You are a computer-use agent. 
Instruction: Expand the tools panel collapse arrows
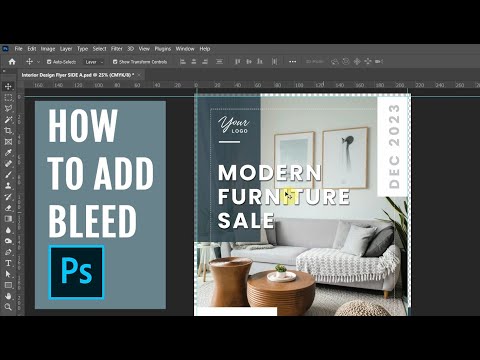[4, 71]
